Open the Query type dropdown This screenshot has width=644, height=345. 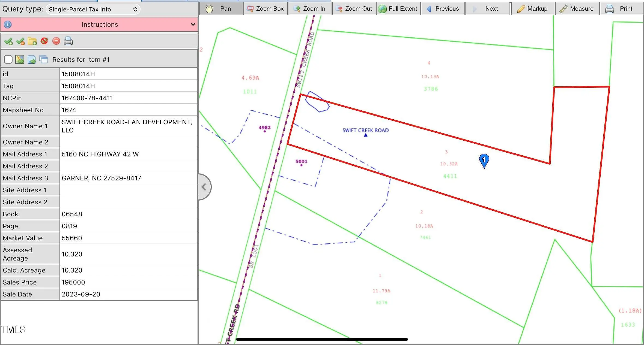tap(93, 9)
